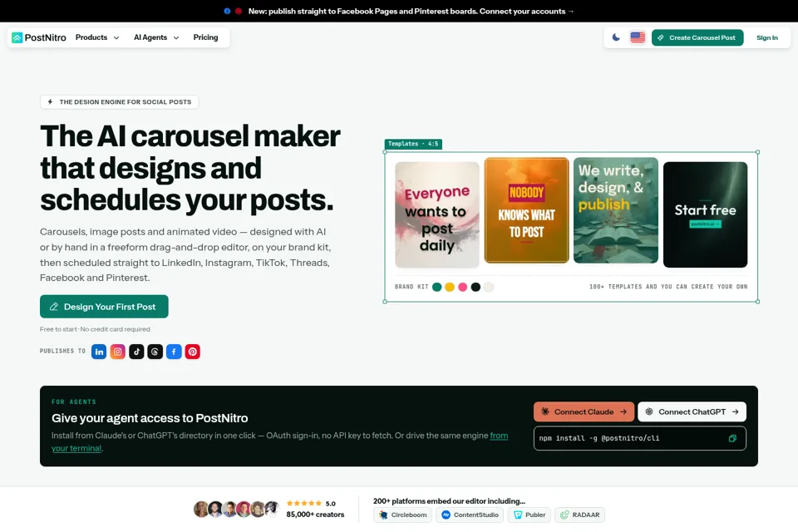Click the RADAAR platform badge

[579, 515]
